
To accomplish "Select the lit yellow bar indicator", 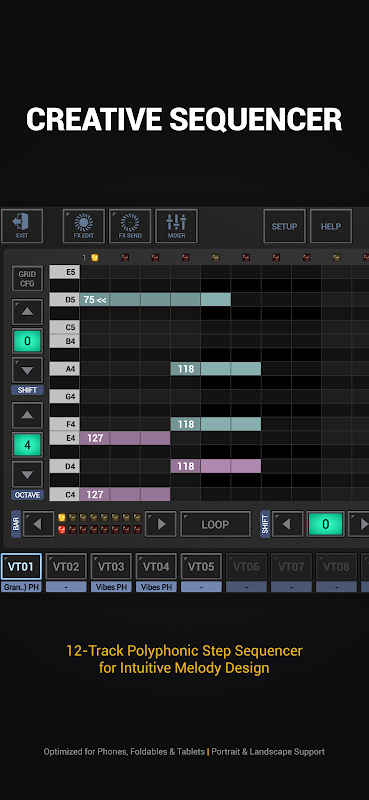I will tap(62, 517).
